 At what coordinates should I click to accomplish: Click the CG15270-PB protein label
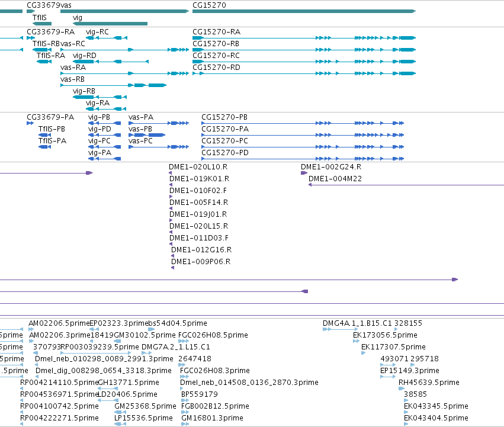coord(224,117)
